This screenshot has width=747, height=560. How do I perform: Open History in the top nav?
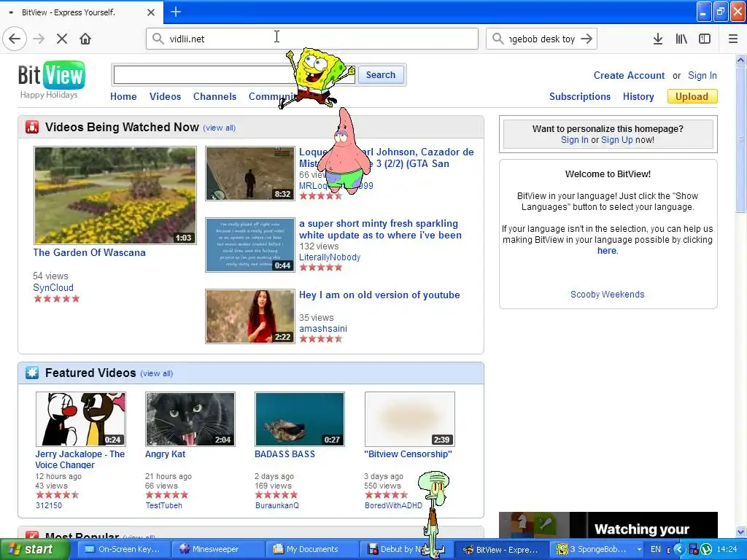638,97
